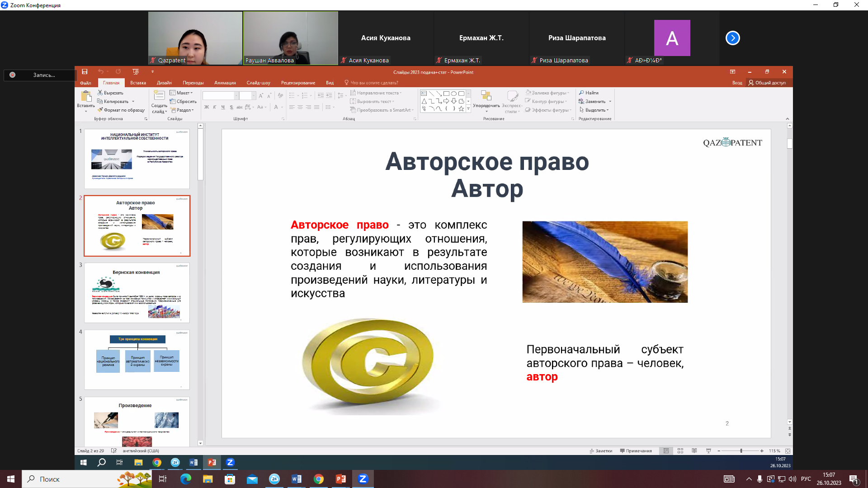Expand the Выделить selection dropdown

(x=594, y=110)
